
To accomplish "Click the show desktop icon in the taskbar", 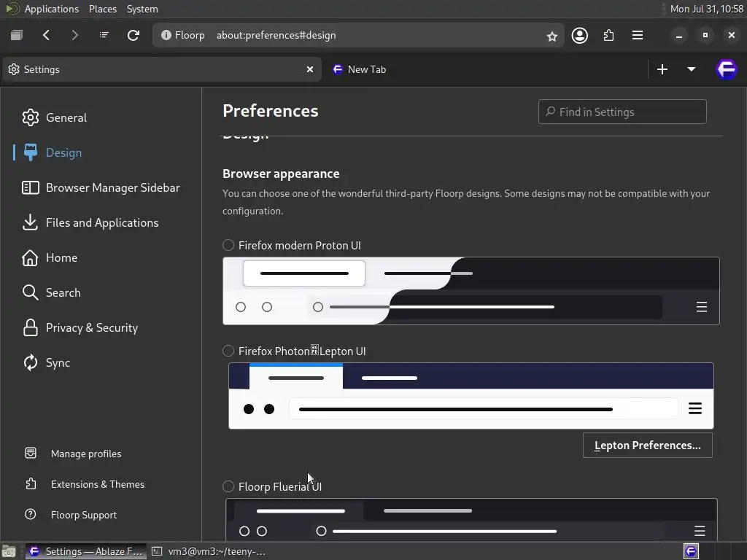I will [x=9, y=551].
